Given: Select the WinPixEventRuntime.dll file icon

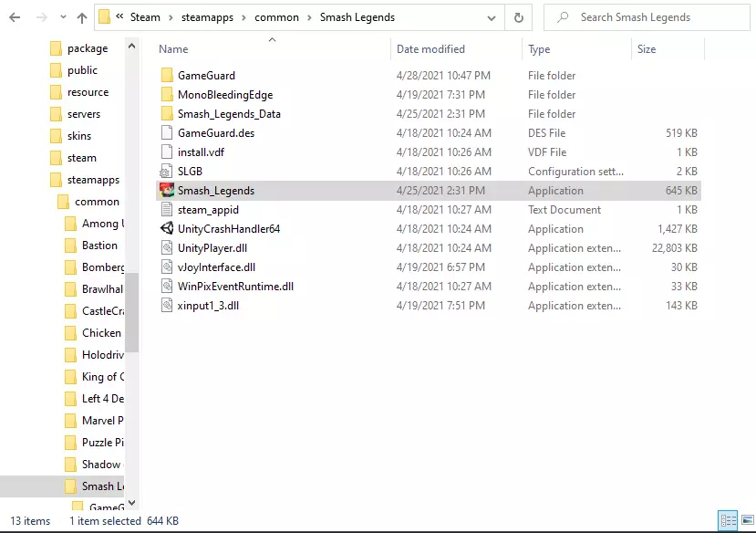Looking at the screenshot, I should pyautogui.click(x=167, y=286).
